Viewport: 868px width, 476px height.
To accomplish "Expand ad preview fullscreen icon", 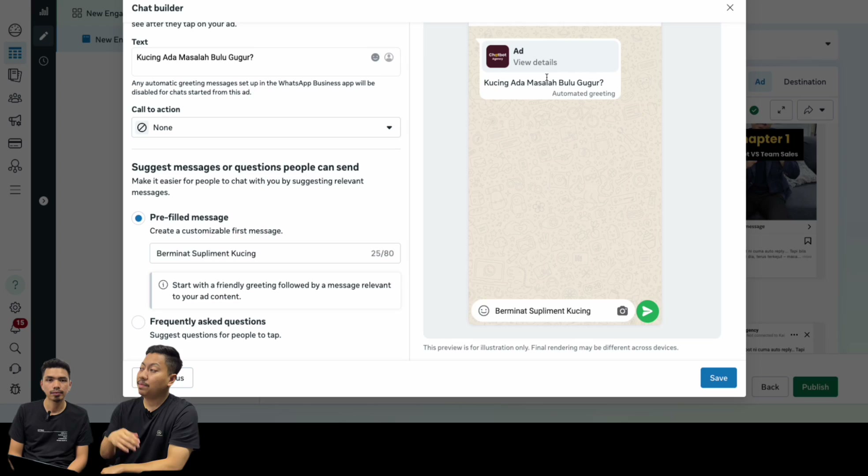I will tap(781, 110).
